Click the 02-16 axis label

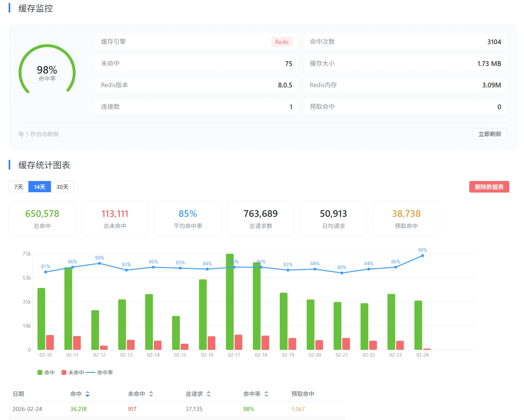(207, 355)
